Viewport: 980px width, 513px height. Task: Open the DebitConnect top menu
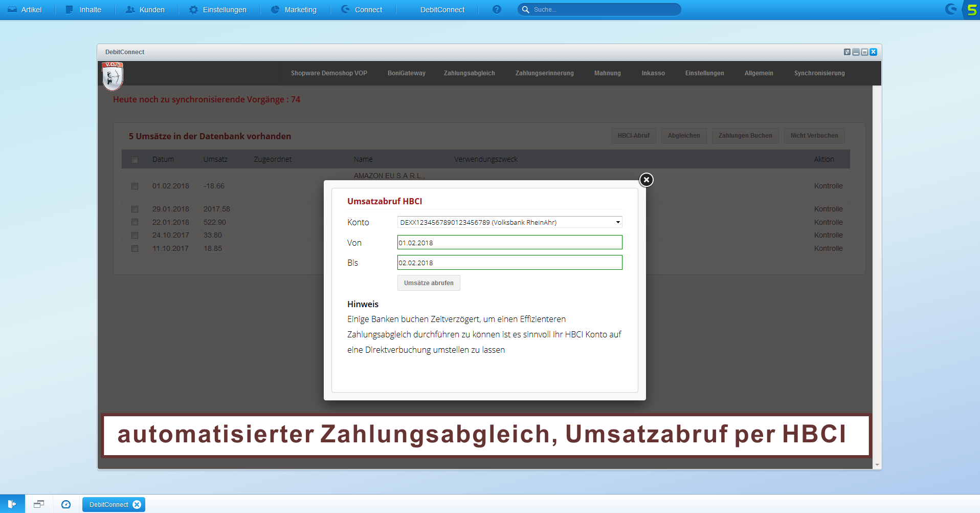[x=442, y=10]
